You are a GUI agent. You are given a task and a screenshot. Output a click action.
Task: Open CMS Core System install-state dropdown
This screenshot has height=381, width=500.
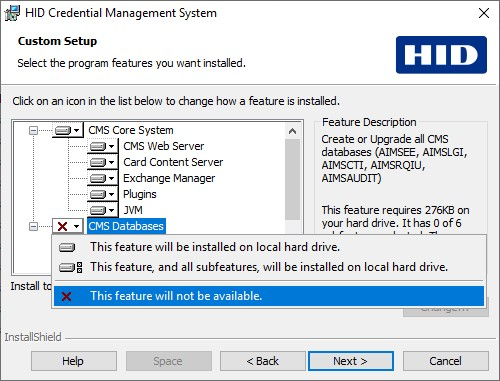[68, 130]
